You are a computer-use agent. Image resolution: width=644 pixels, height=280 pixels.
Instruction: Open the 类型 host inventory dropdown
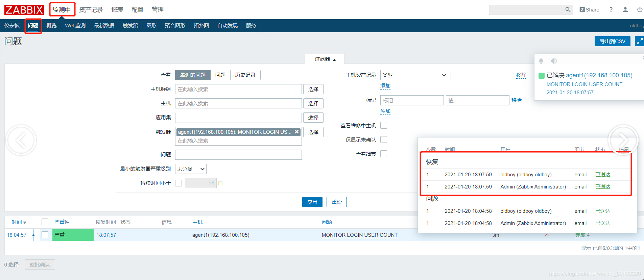[x=414, y=75]
